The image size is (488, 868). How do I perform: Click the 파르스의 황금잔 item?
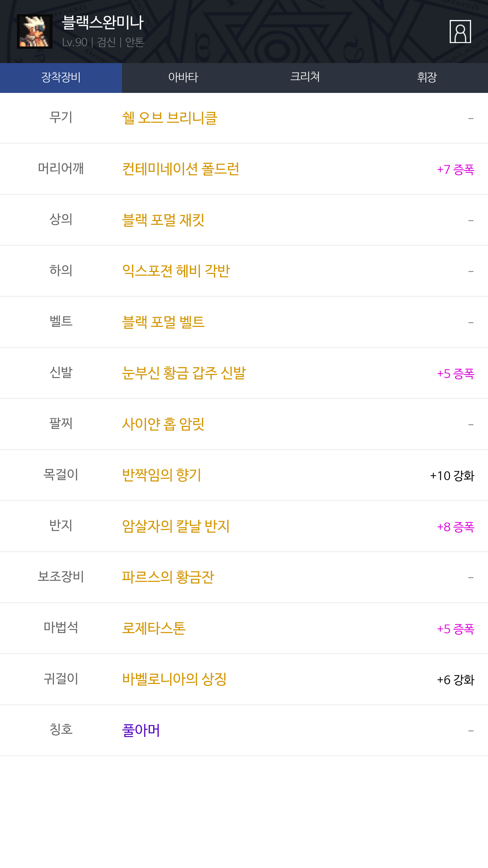pos(168,577)
